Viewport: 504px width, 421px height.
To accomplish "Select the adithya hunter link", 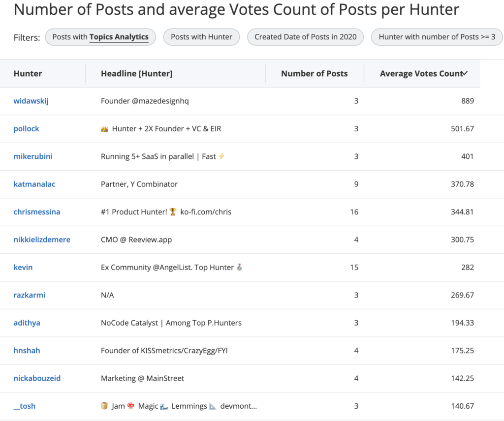I will [x=27, y=323].
